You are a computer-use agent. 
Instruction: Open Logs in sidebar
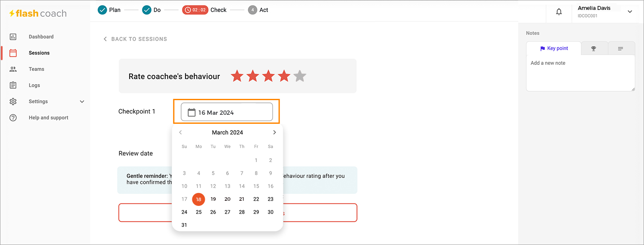click(34, 85)
